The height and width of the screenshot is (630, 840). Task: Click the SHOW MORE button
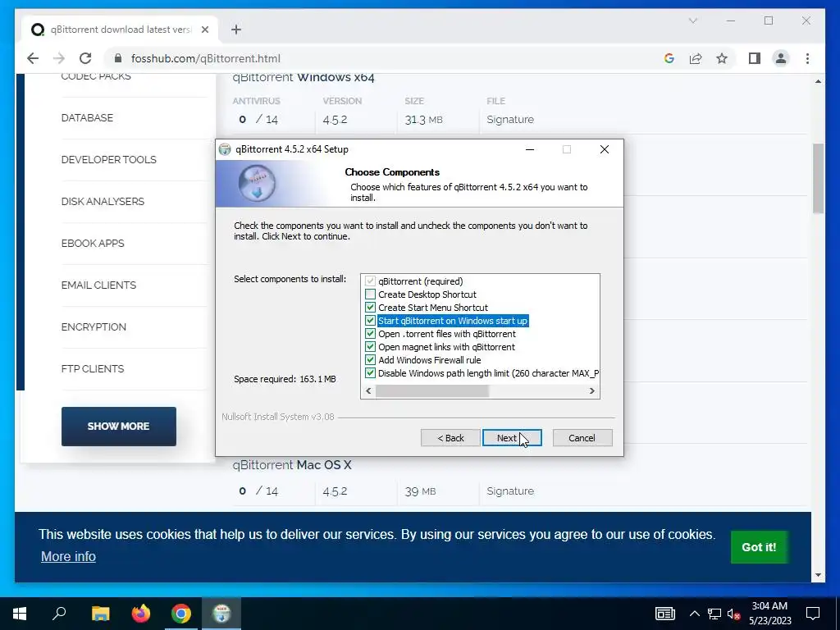(x=118, y=427)
